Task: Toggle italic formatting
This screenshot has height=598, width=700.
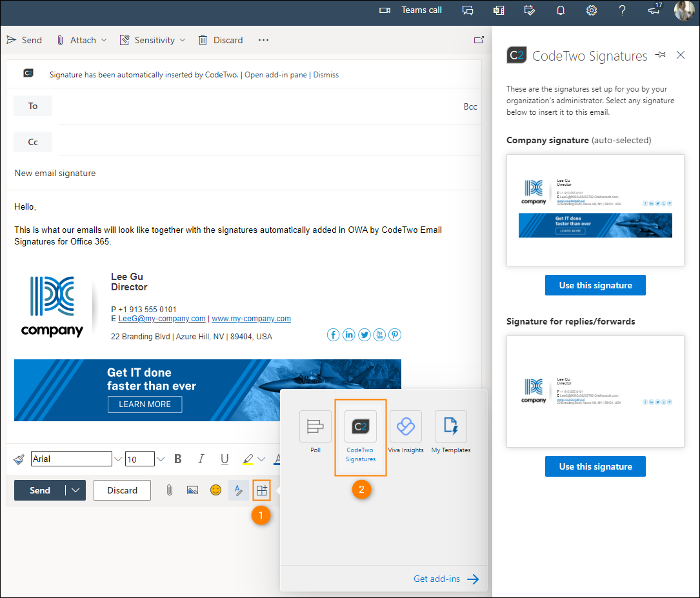Action: pos(201,459)
